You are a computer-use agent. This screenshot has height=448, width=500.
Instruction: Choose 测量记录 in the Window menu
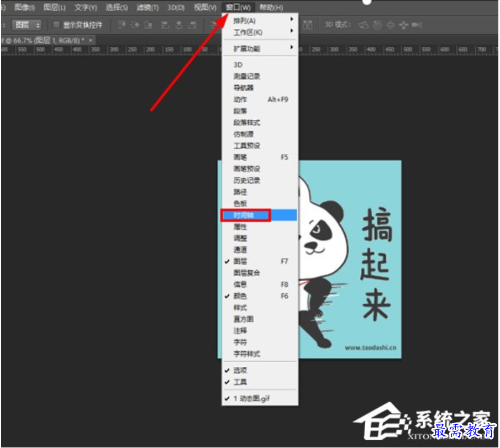pyautogui.click(x=260, y=77)
